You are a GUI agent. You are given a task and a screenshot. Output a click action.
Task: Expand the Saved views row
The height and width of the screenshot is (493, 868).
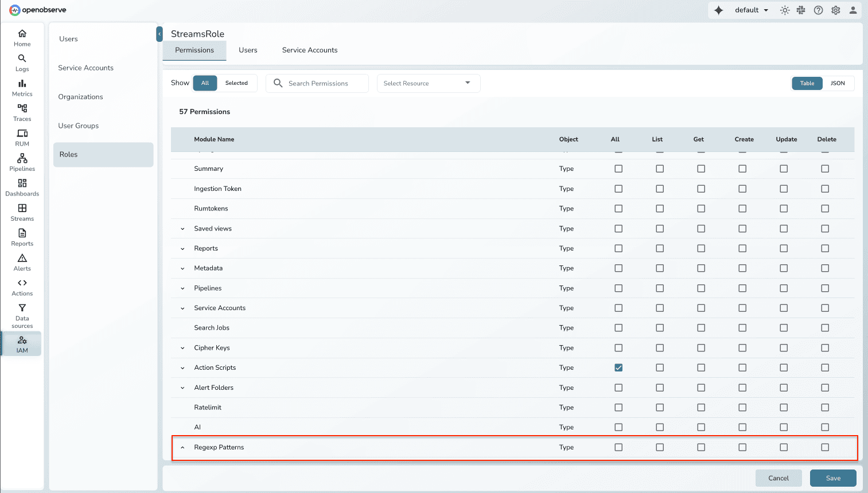click(182, 228)
